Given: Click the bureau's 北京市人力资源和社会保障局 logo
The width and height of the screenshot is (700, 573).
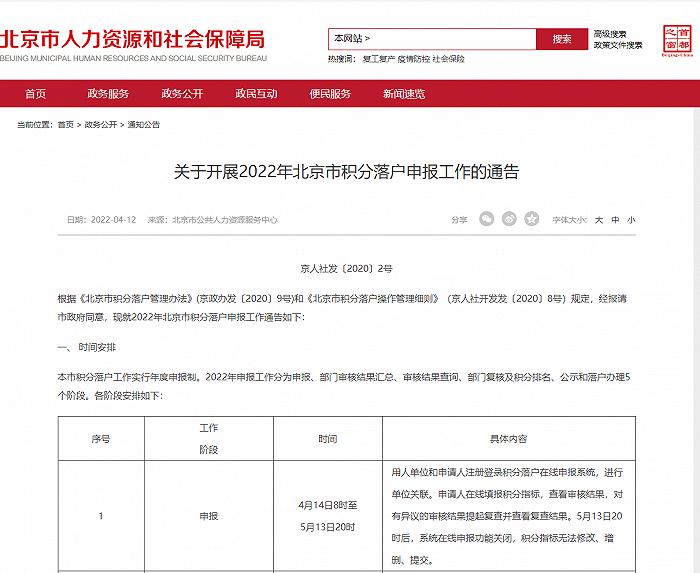Looking at the screenshot, I should 134,43.
